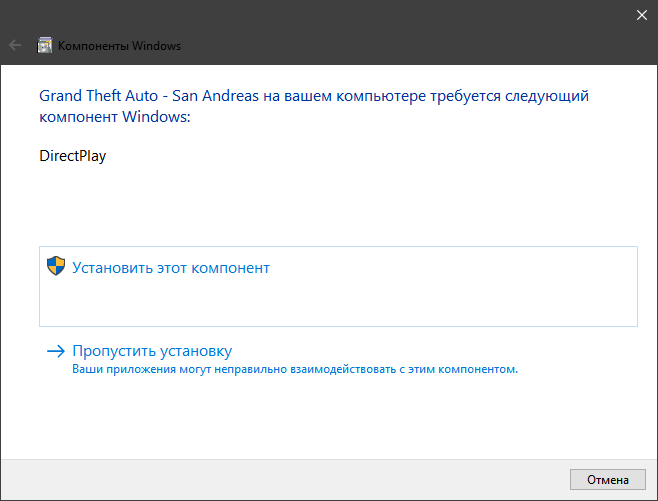Close the Windows components dialog with X
This screenshot has height=501, width=658.
[x=642, y=15]
